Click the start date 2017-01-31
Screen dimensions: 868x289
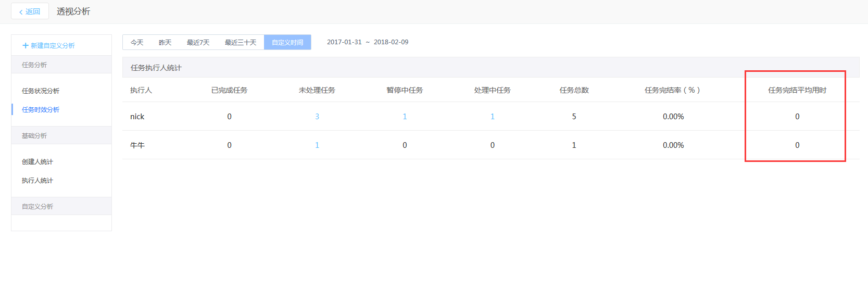point(344,42)
